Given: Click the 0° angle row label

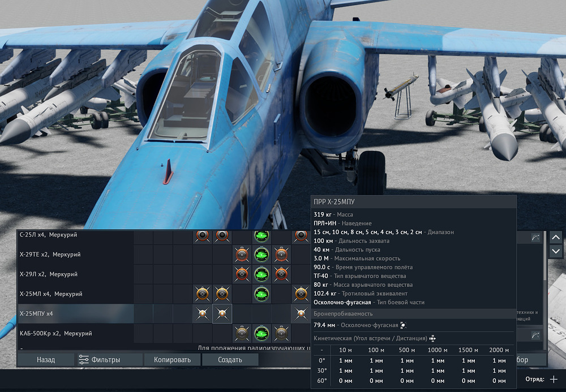Looking at the screenshot, I should pyautogui.click(x=321, y=360).
